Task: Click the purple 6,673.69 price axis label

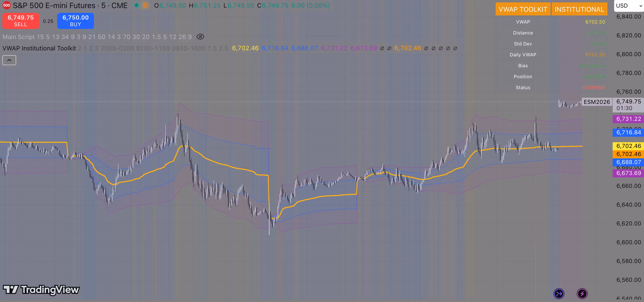Action: [x=628, y=173]
